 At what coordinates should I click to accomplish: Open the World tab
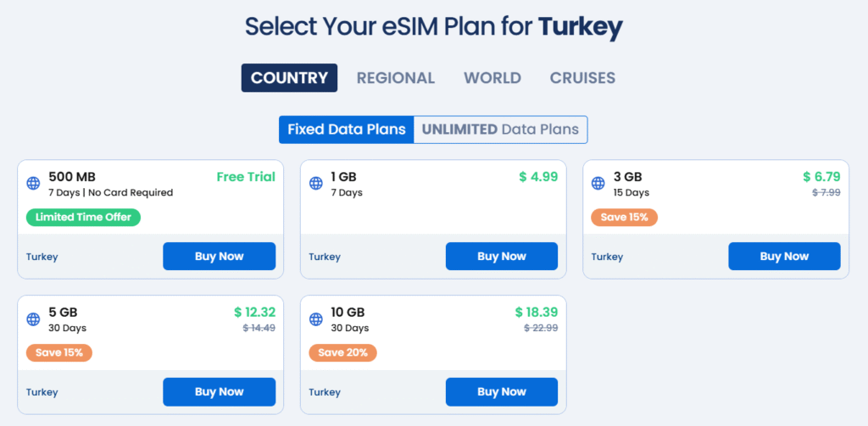[492, 78]
